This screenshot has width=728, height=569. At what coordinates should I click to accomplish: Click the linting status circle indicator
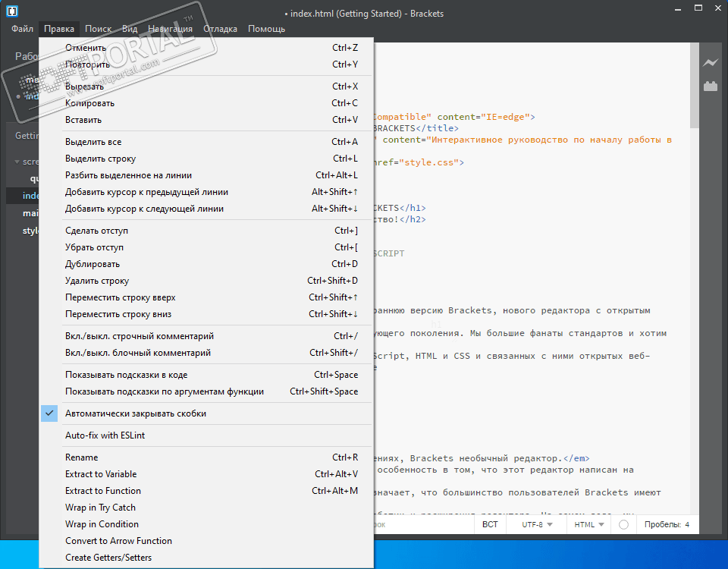(x=623, y=524)
